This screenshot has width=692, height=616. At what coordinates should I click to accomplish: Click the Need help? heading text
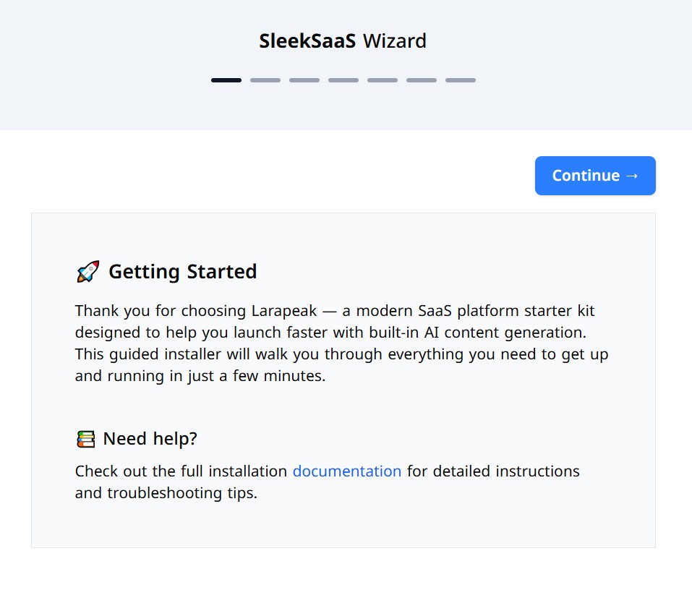click(150, 439)
